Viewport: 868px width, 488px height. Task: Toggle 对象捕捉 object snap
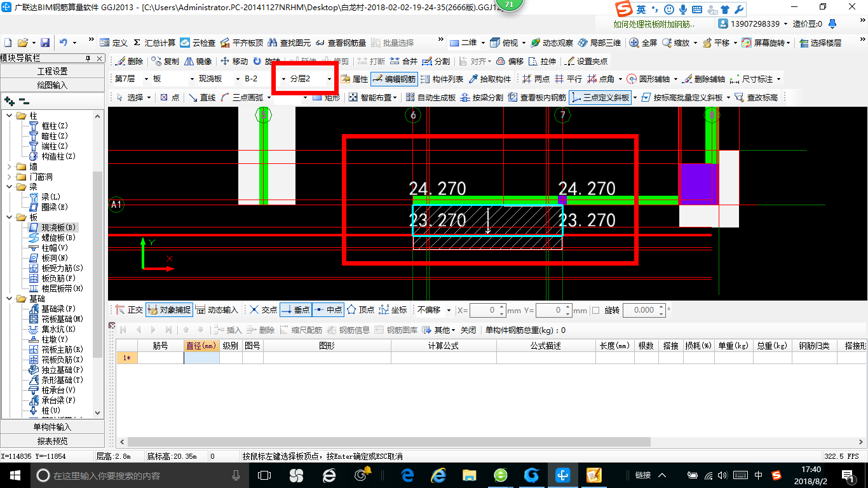(x=168, y=310)
